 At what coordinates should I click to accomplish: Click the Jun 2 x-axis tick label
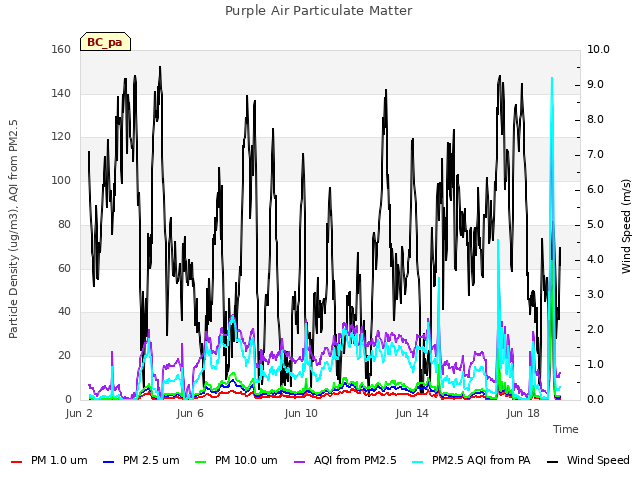[x=79, y=413]
